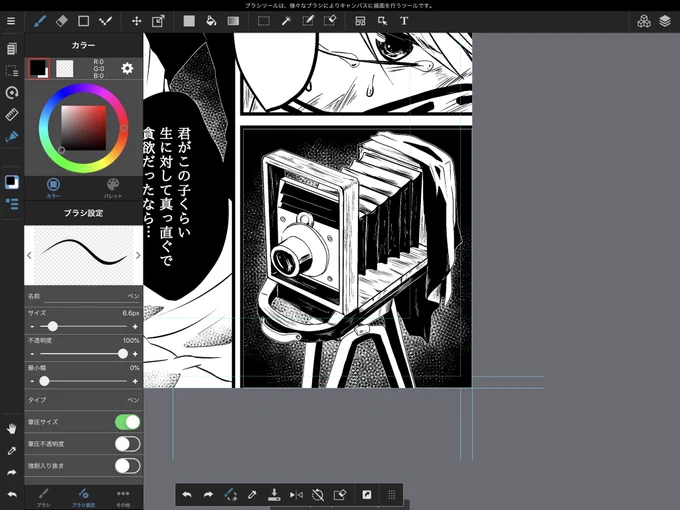
Task: Switch to the カラー color wheel tab
Action: (x=53, y=188)
